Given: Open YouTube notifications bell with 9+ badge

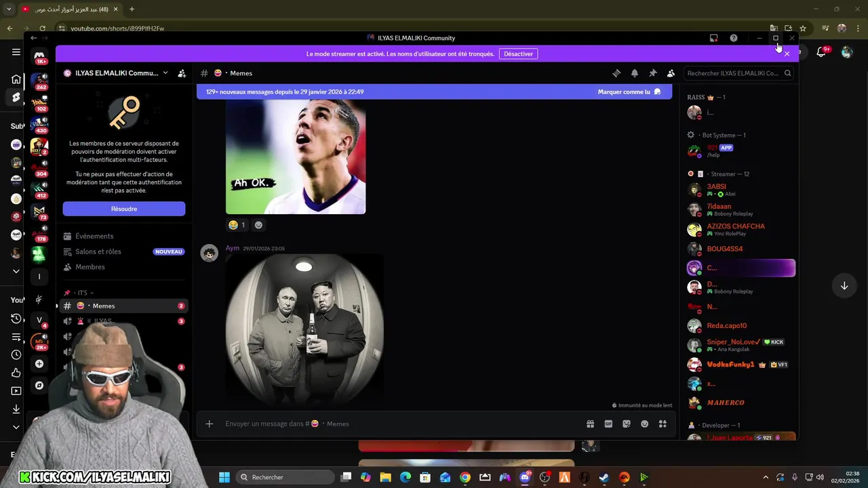Looking at the screenshot, I should (821, 52).
